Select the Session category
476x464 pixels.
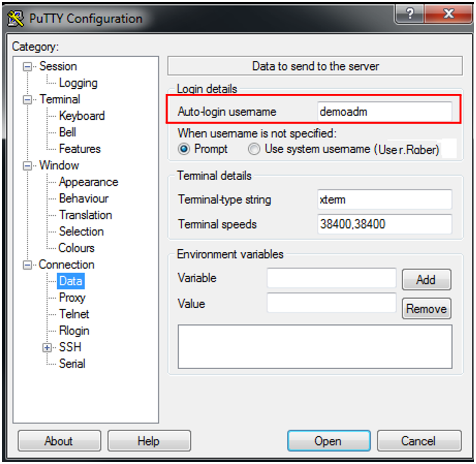click(x=58, y=66)
